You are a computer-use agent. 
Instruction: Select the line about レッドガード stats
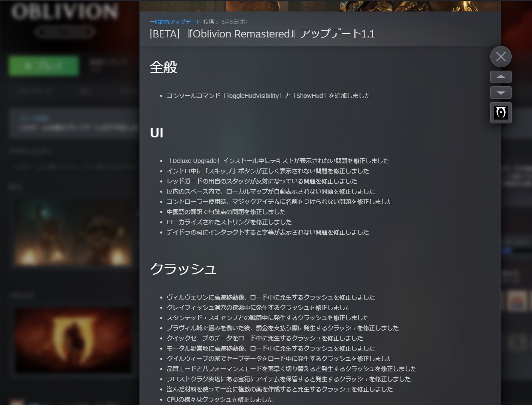pos(262,181)
